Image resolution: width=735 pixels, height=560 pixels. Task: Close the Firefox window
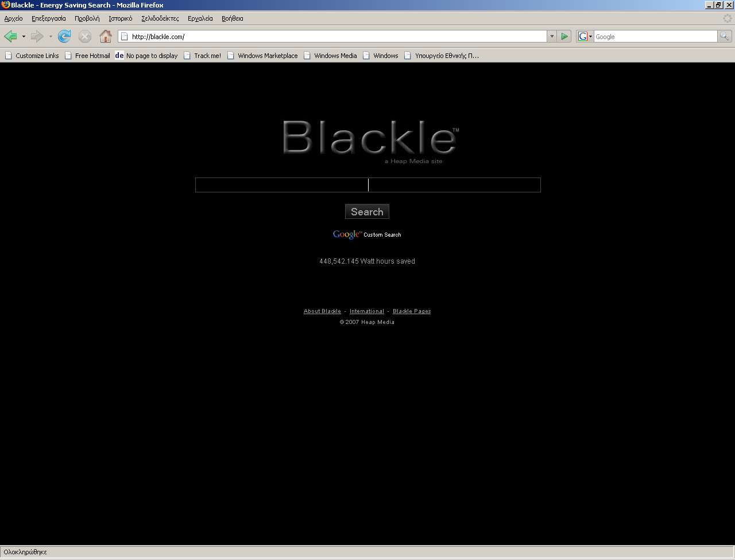coord(729,5)
